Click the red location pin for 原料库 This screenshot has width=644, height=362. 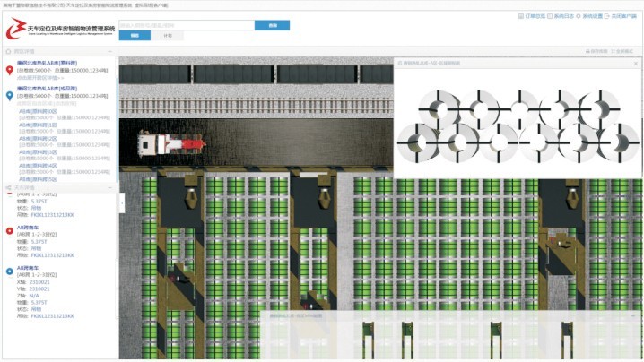(9, 71)
